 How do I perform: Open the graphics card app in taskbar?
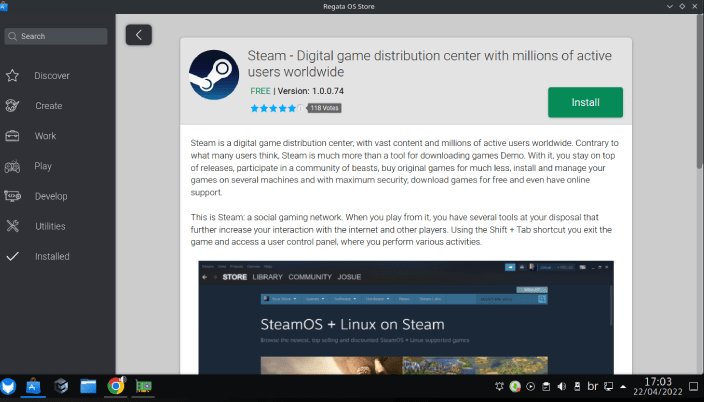click(144, 386)
